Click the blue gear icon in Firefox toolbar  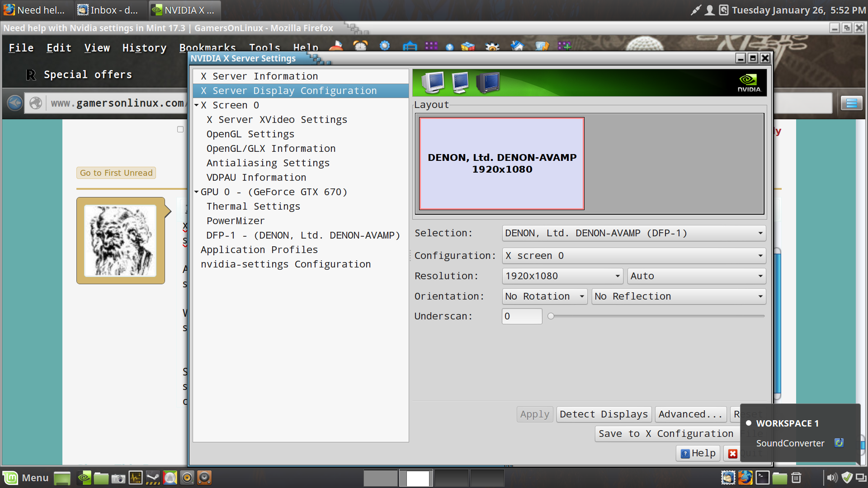click(385, 46)
